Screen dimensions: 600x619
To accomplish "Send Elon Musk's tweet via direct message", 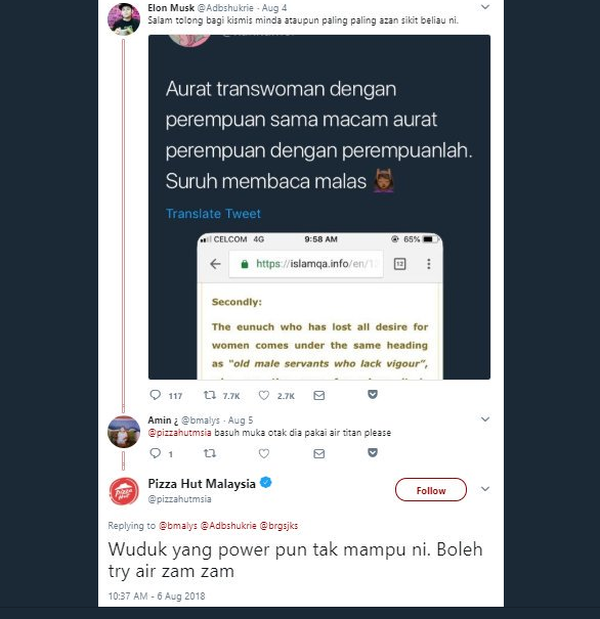I will click(319, 395).
